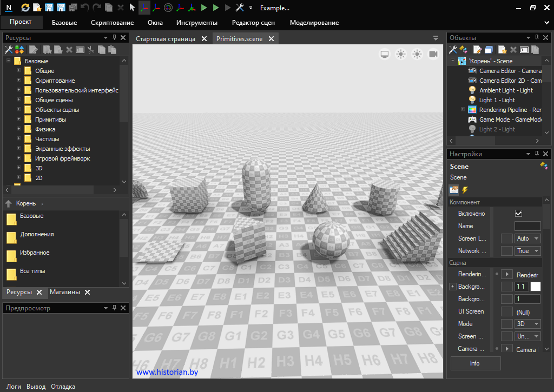The image size is (554, 392).
Task: Click the white Background color swatch
Action: (x=536, y=287)
